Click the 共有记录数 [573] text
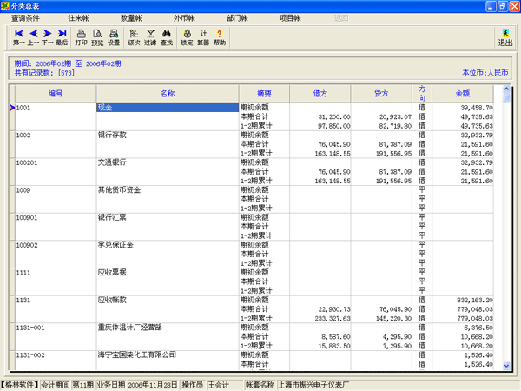Viewport: 521px width, 391px height. (45, 73)
